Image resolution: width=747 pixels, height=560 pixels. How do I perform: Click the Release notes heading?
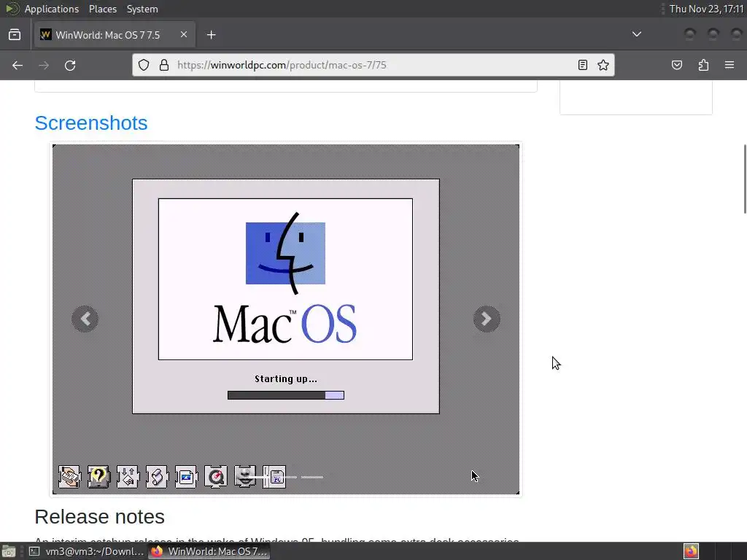(x=99, y=517)
